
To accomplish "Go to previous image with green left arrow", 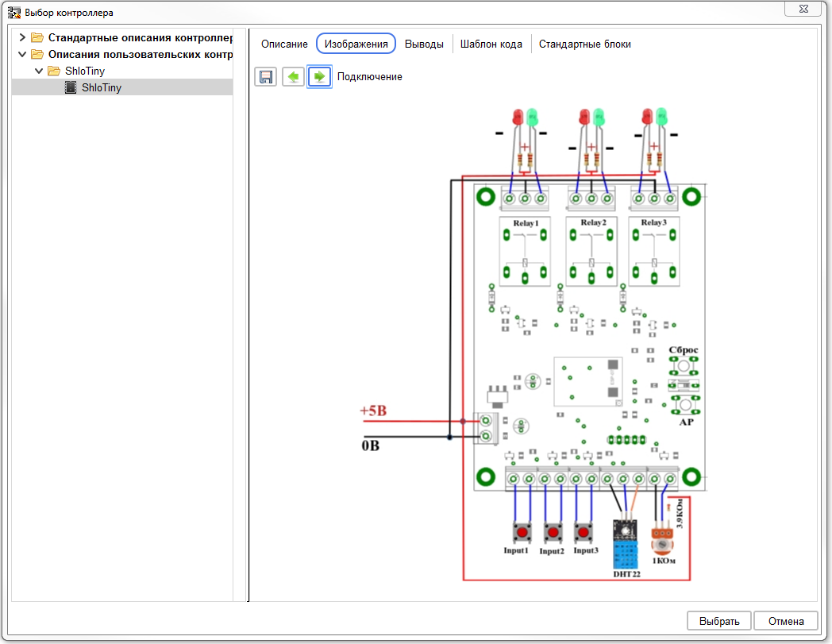I will pos(293,77).
